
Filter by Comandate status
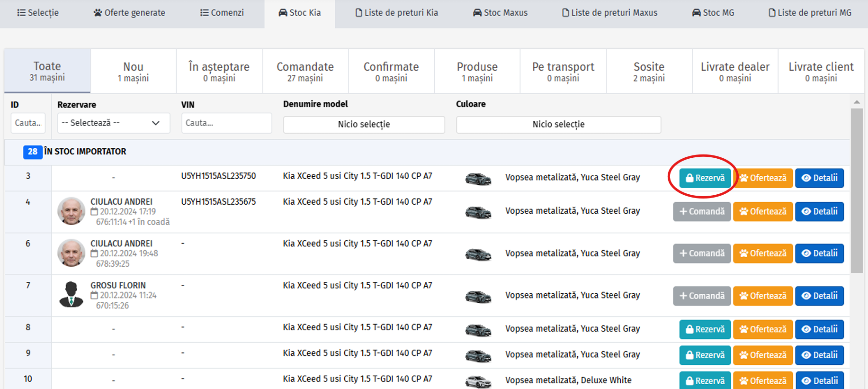click(305, 71)
